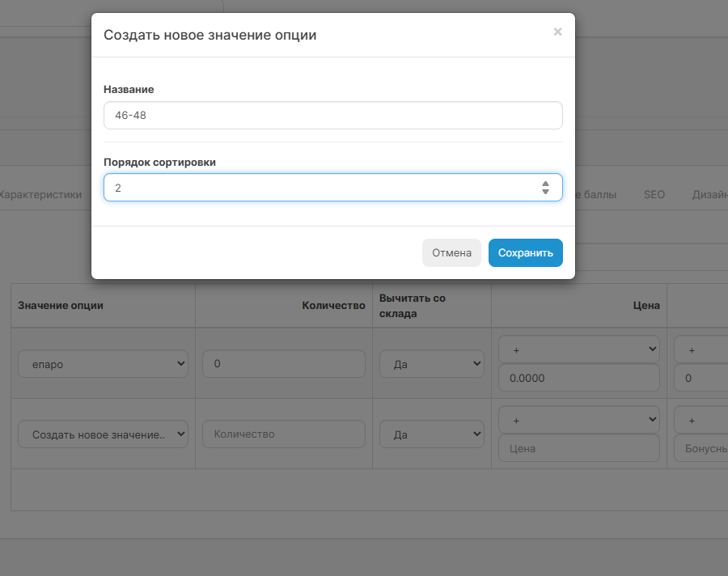Screen dimensions: 728x576
Task: Save the option value with Сохранить
Action: (525, 252)
